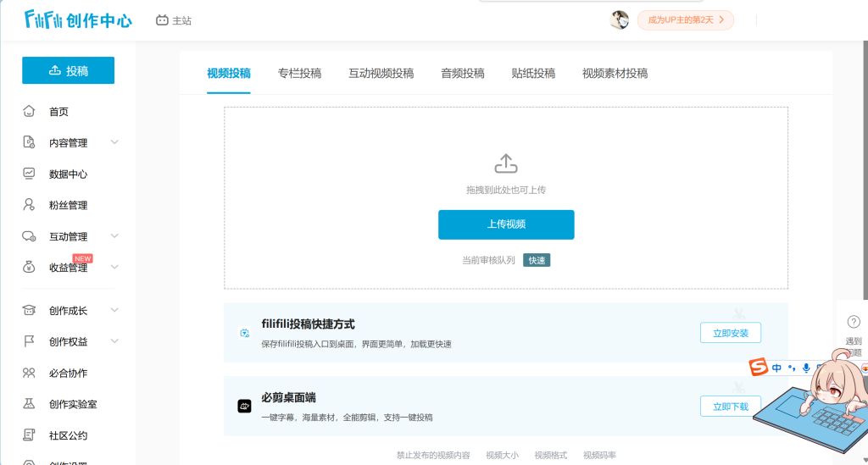Open the 音频投稿 tab
The width and height of the screenshot is (868, 465).
[x=462, y=74]
